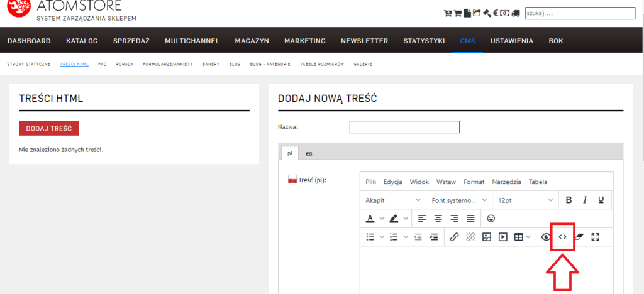This screenshot has width=644, height=294.
Task: Toggle bold formatting
Action: [x=569, y=200]
